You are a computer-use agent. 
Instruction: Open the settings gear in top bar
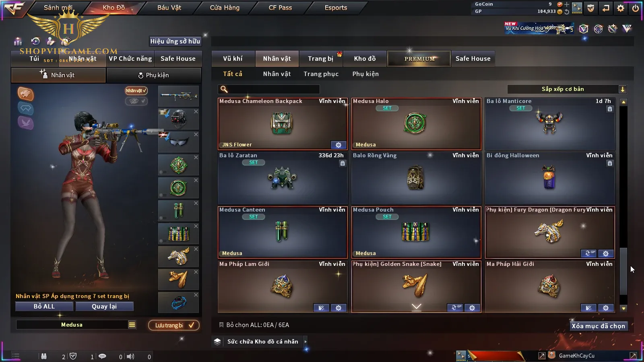click(x=621, y=8)
